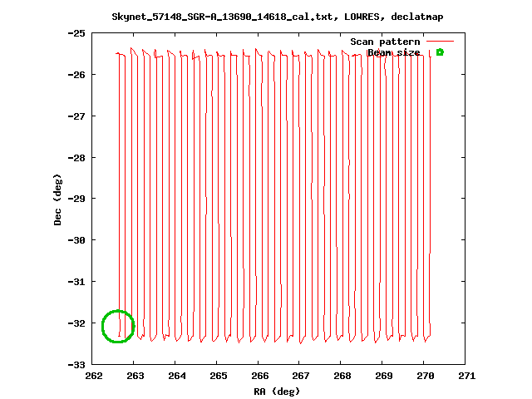Click the 264 RA axis tick label
532x399 pixels.
[177, 376]
